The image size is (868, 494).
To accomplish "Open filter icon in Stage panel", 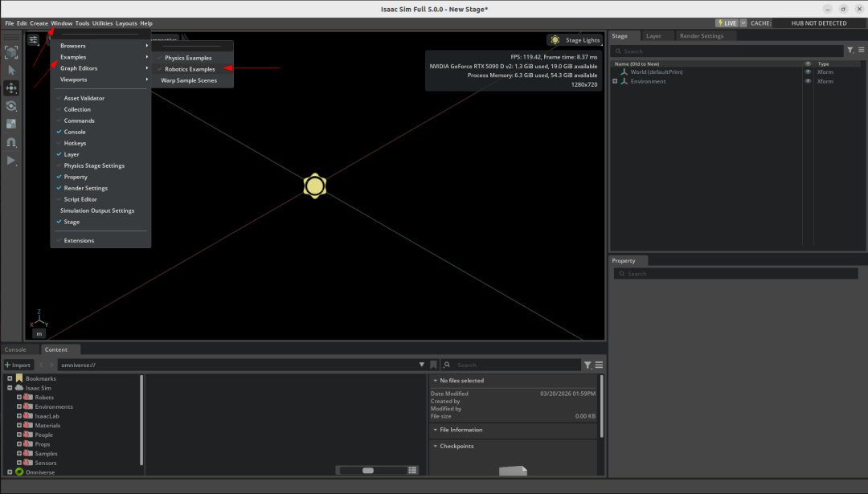I will tap(850, 51).
